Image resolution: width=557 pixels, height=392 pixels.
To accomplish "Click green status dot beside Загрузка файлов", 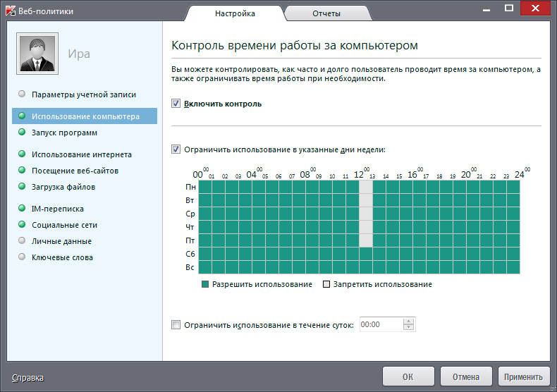I will tap(22, 186).
